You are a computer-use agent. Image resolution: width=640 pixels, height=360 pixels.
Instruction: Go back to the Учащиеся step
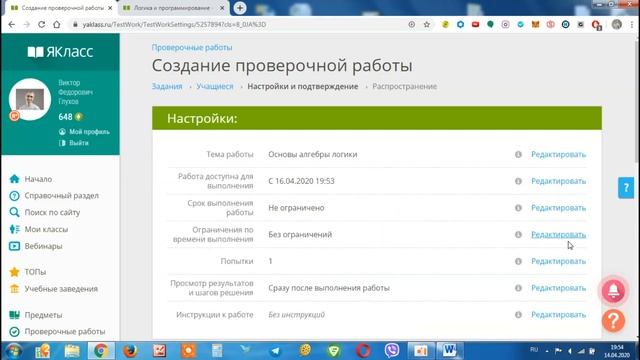click(215, 87)
